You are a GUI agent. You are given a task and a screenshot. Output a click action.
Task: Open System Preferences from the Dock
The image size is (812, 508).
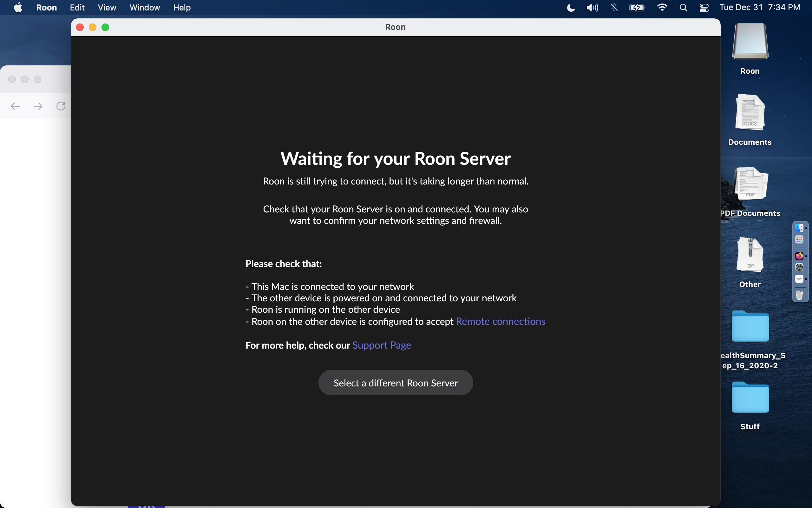pos(799,267)
